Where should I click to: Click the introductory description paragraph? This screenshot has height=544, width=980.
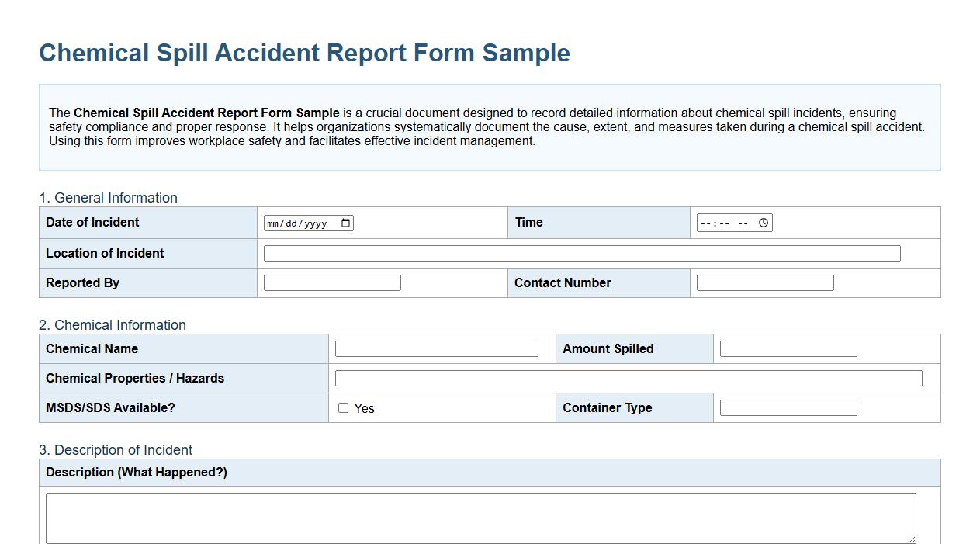pyautogui.click(x=487, y=126)
